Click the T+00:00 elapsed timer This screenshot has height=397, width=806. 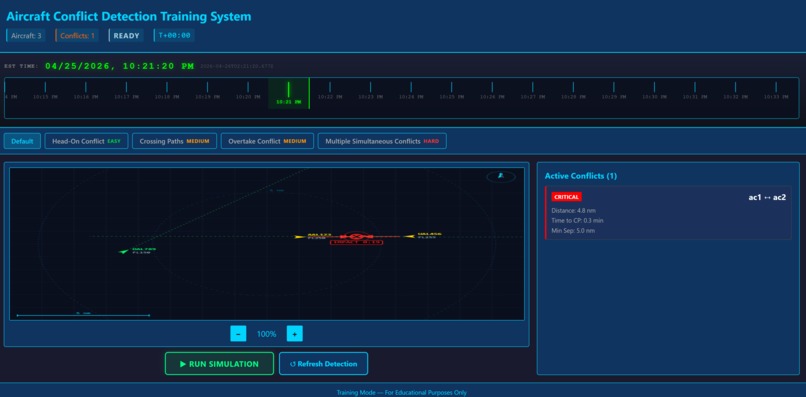174,35
